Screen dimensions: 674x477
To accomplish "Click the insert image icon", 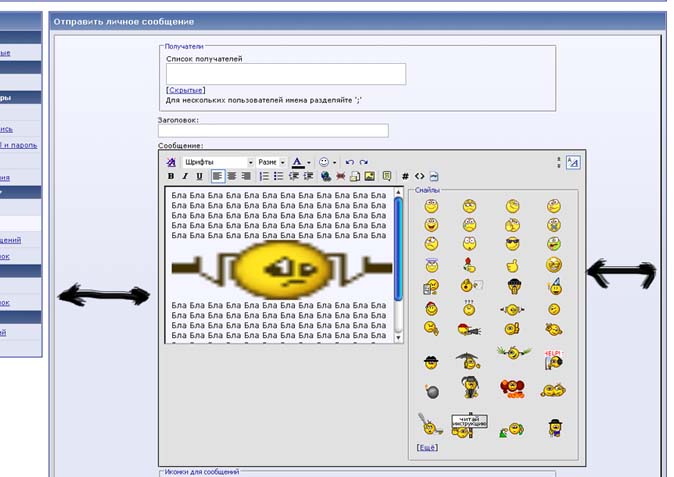I will 370,176.
